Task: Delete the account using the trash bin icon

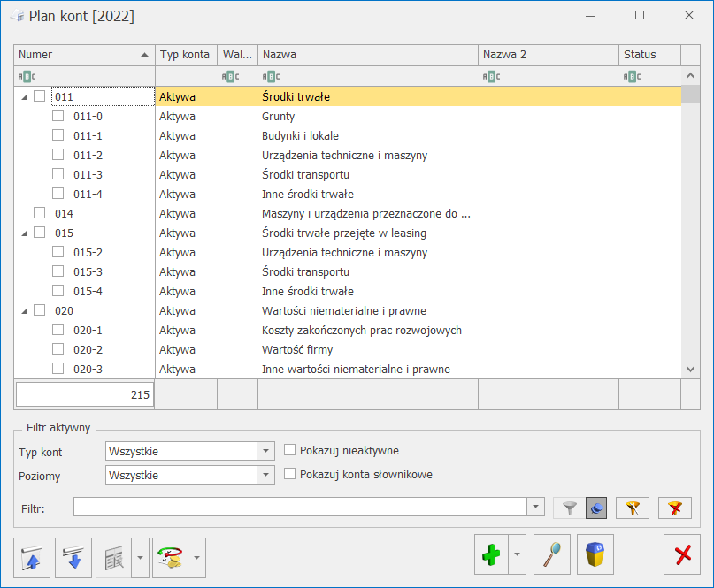Action: pos(595,554)
